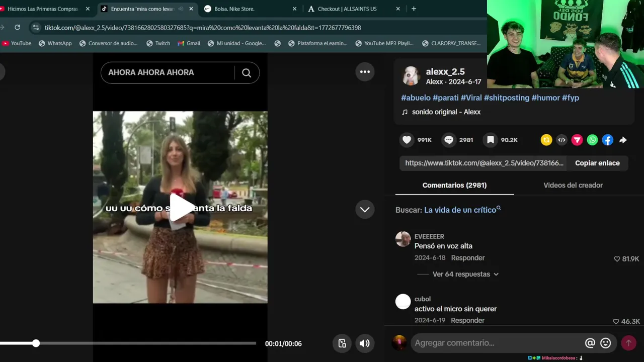This screenshot has width=644, height=362.
Task: Click the video share URL text field
Action: pyautogui.click(x=485, y=163)
